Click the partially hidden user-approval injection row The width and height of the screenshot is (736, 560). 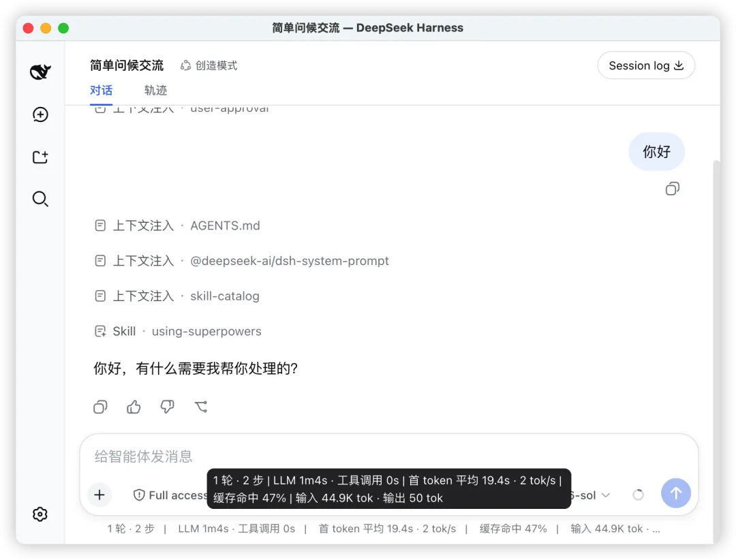[182, 109]
